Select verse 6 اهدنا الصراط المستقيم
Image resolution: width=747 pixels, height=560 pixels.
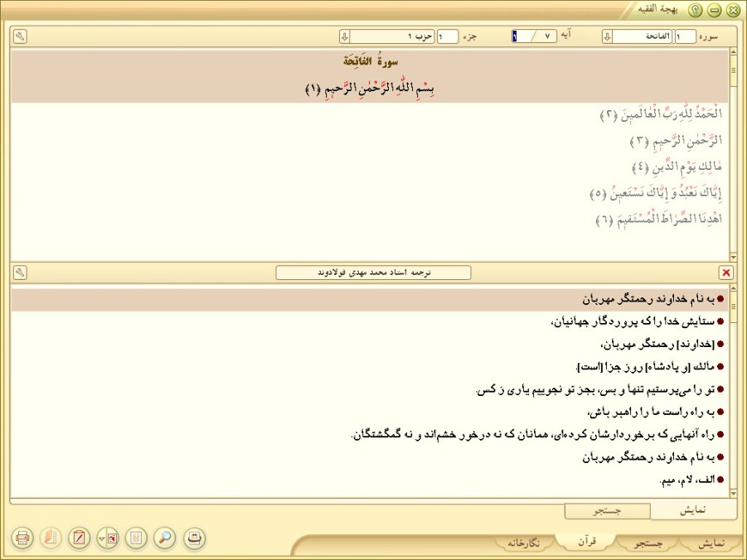click(x=659, y=219)
